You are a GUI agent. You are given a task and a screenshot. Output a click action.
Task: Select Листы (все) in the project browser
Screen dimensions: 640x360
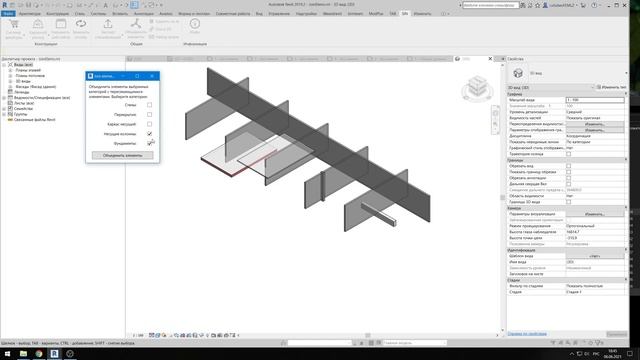[24, 103]
